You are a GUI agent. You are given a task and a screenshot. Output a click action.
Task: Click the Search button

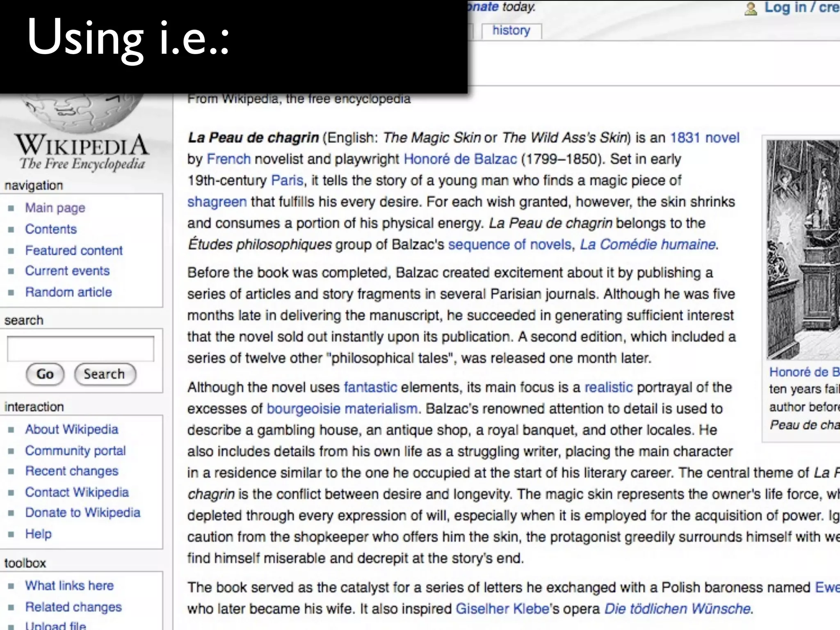click(105, 374)
